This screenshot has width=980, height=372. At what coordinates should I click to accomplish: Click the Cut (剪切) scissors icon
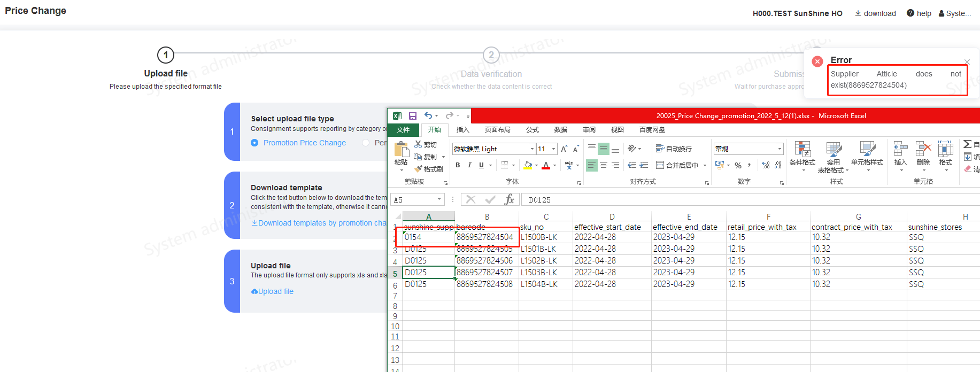(418, 144)
